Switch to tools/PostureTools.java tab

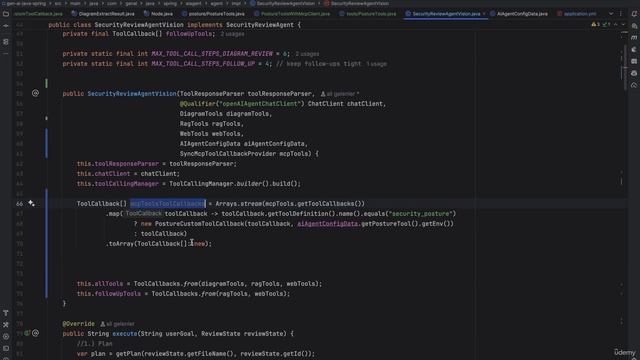tap(367, 14)
